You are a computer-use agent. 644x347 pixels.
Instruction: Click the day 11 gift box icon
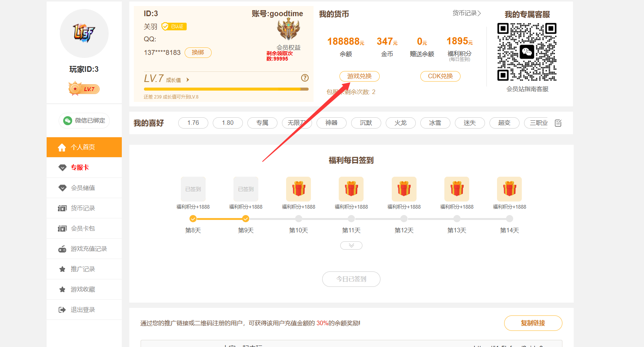(351, 189)
